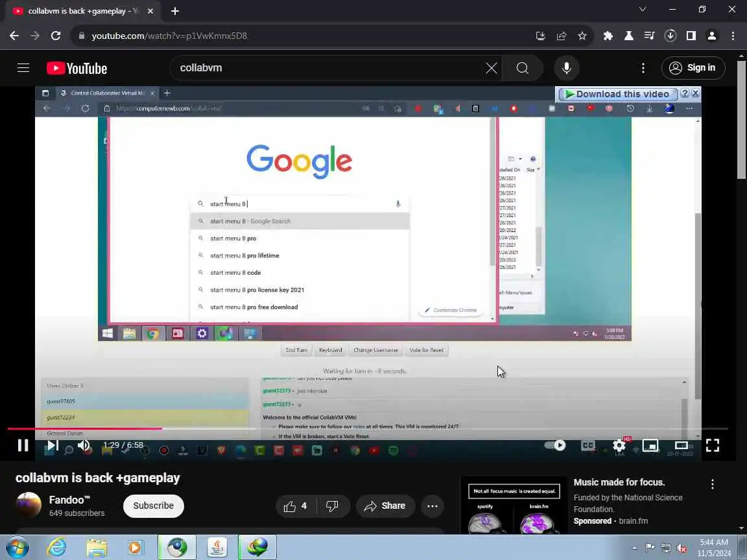
Task: Launch Internet Explorer from taskbar
Action: (56, 547)
